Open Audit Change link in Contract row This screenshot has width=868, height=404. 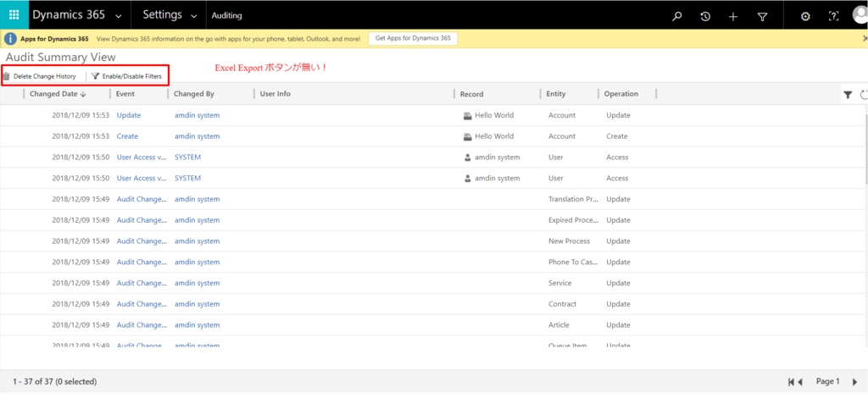pos(142,304)
